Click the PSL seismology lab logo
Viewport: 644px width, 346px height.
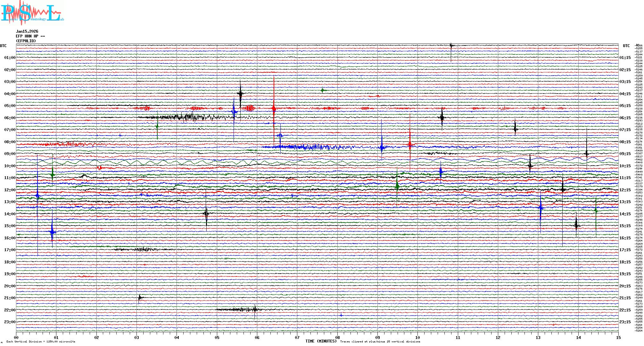tap(32, 13)
